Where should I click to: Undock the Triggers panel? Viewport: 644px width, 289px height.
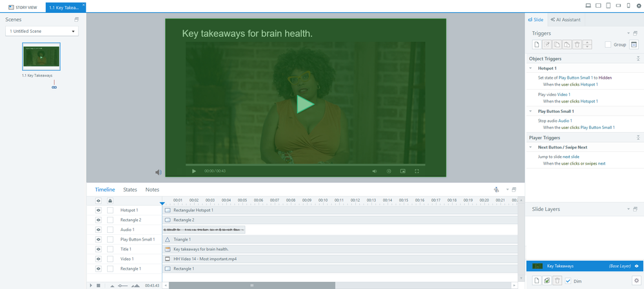point(635,34)
